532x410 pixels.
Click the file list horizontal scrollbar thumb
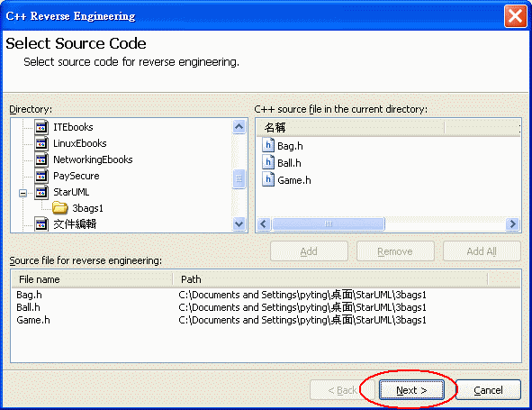click(x=328, y=223)
